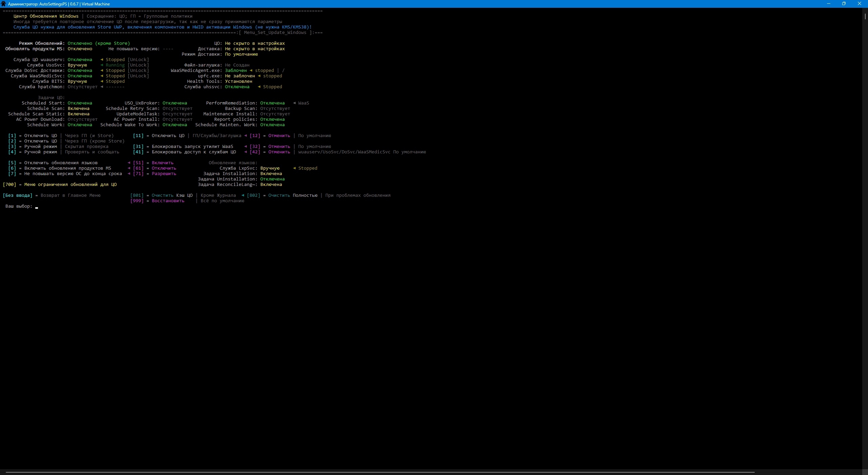Click option [7] Не повышать версию ОС

65,174
